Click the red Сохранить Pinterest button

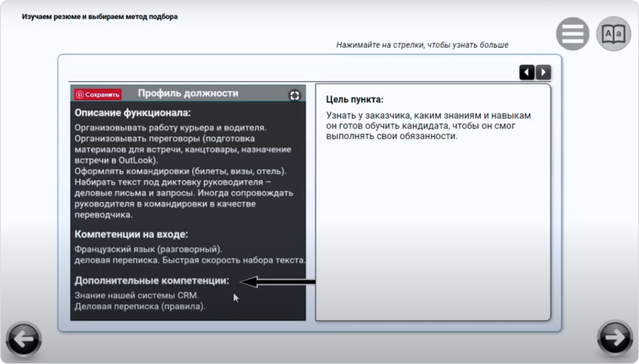tap(98, 95)
